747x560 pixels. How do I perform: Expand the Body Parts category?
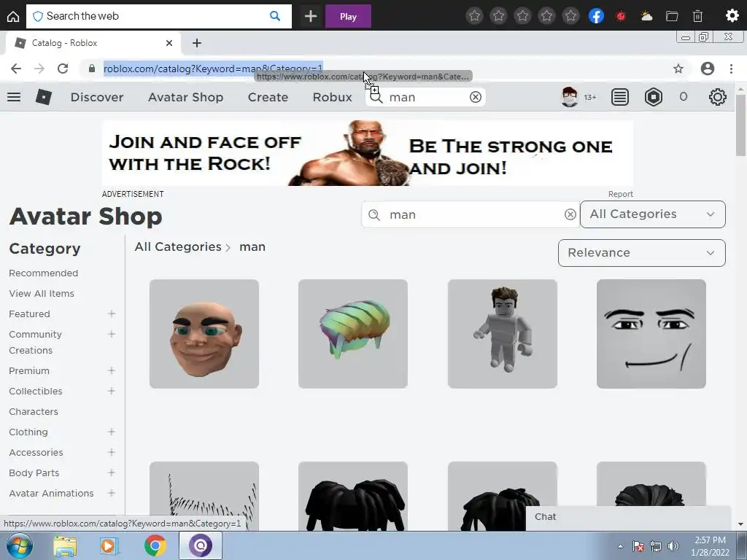pos(112,472)
